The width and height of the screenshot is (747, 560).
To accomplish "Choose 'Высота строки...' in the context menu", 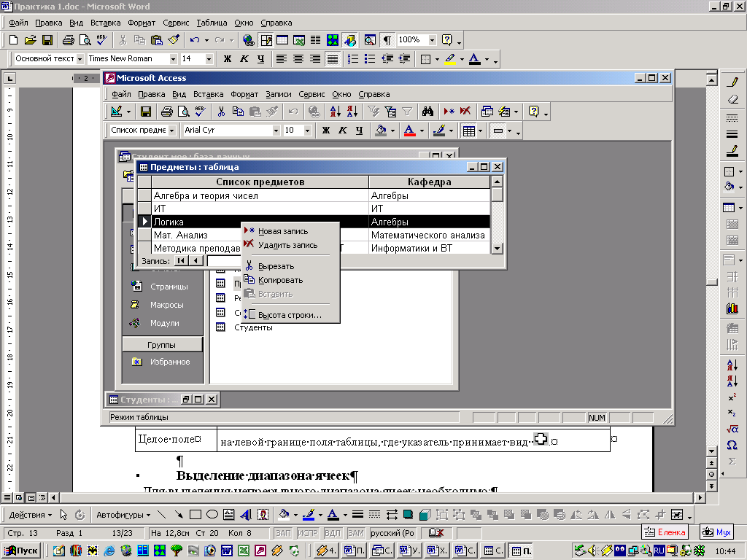I will [291, 315].
